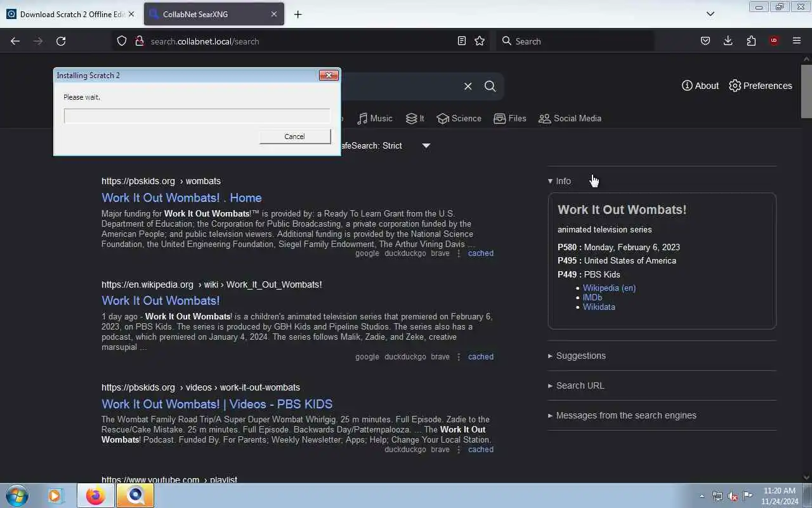Open Action Center flag tray icon
The height and width of the screenshot is (508, 812).
click(x=748, y=496)
